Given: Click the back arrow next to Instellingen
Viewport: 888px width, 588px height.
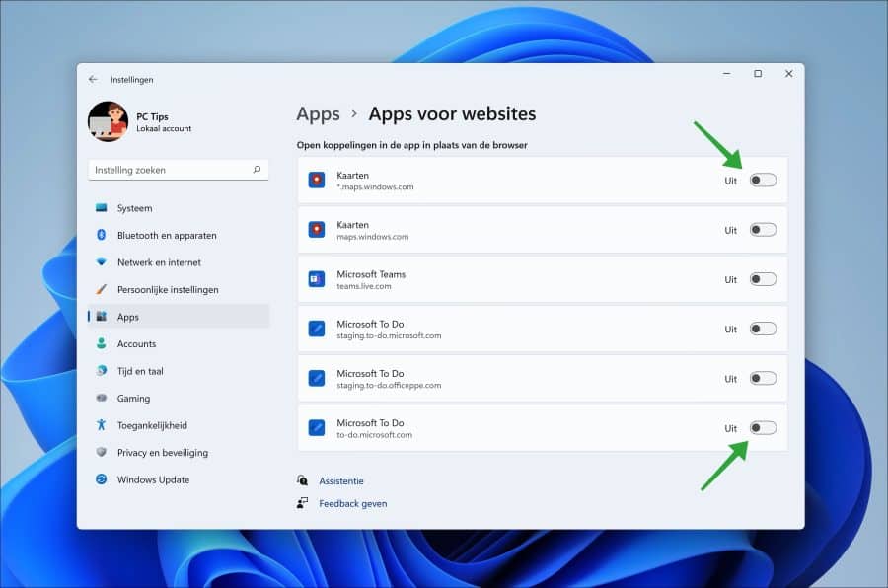Looking at the screenshot, I should (x=93, y=79).
